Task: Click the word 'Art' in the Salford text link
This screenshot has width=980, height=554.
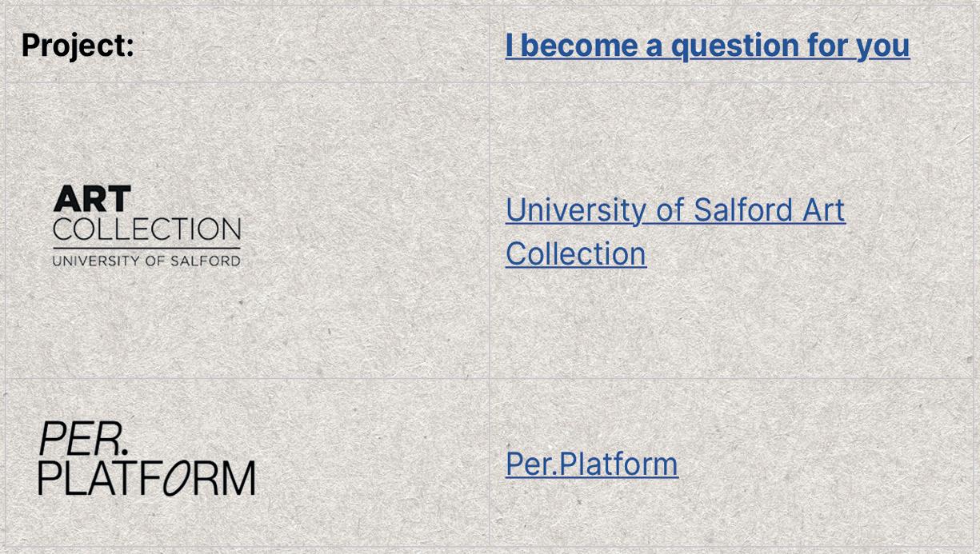Action: (813, 209)
